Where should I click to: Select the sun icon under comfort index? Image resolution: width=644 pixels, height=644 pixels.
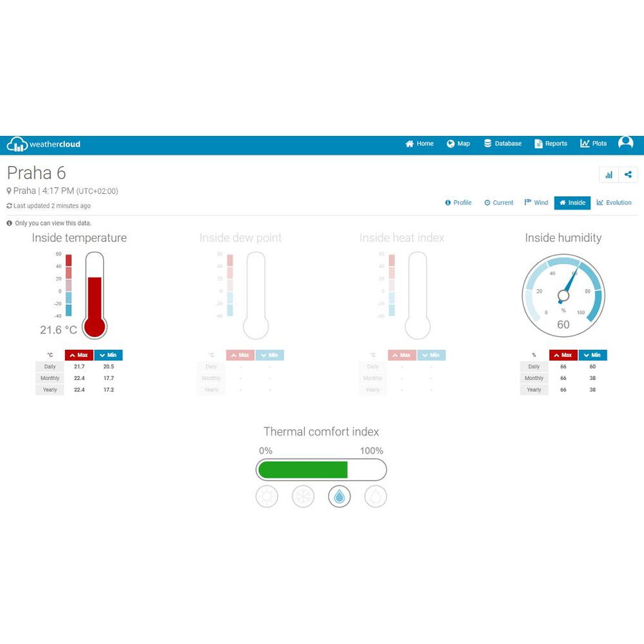click(x=267, y=497)
